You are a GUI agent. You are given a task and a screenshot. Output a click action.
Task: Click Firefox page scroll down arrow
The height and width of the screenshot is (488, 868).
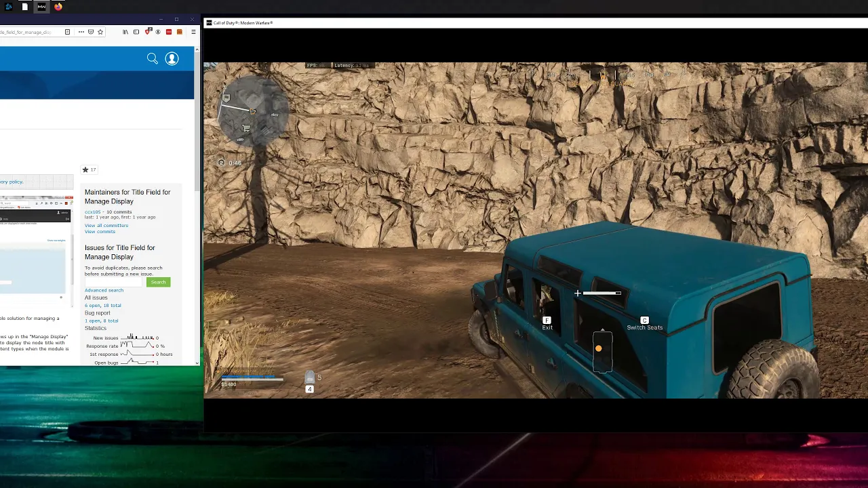click(x=197, y=363)
